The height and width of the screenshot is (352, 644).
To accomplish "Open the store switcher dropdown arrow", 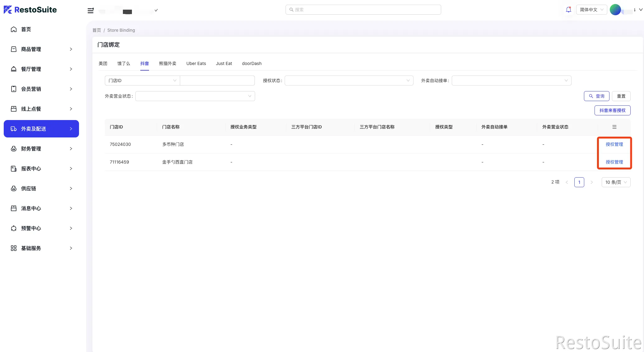I will point(156,10).
